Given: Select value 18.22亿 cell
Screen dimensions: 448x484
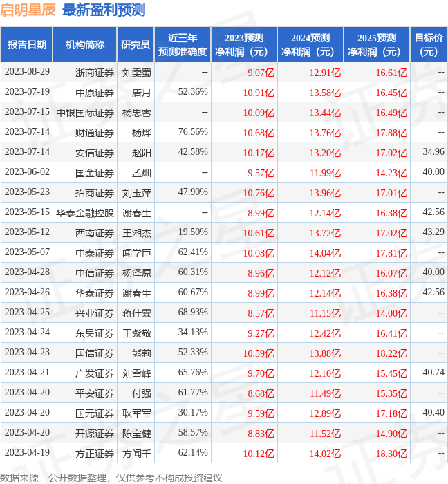Looking at the screenshot, I should coord(391,354).
